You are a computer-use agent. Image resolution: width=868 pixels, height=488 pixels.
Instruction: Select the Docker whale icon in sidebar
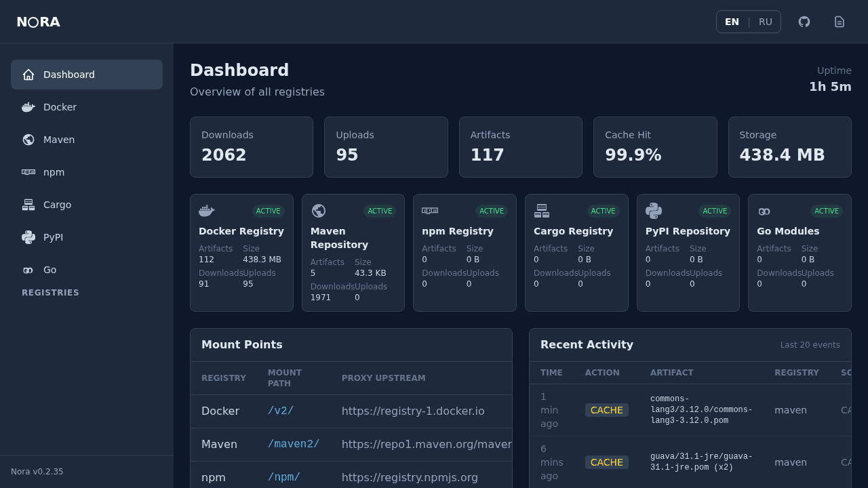[x=28, y=107]
